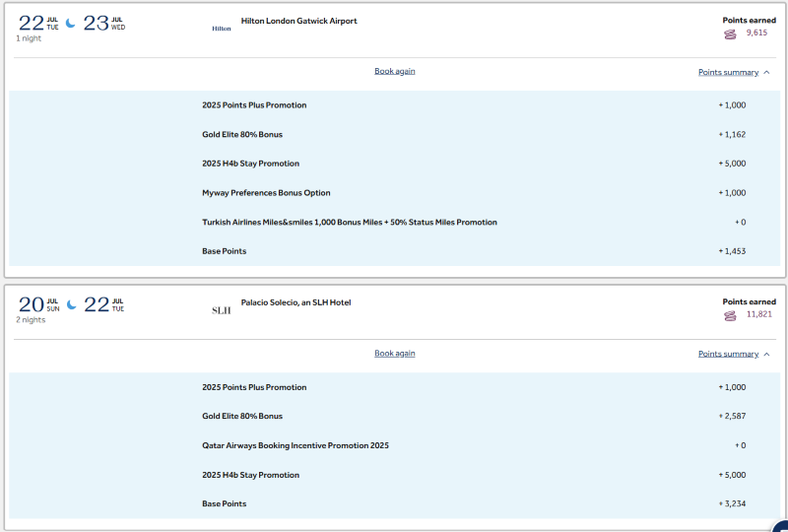
Task: Click the Palacio Solecio, an SLH Hotel name
Action: tap(296, 302)
